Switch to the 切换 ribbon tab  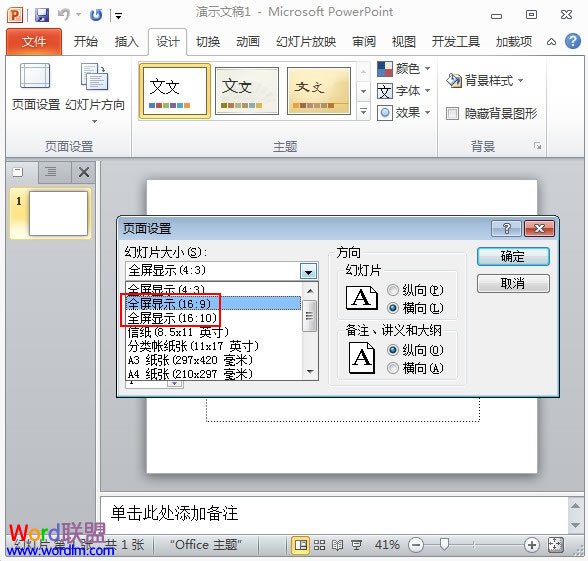pyautogui.click(x=208, y=42)
